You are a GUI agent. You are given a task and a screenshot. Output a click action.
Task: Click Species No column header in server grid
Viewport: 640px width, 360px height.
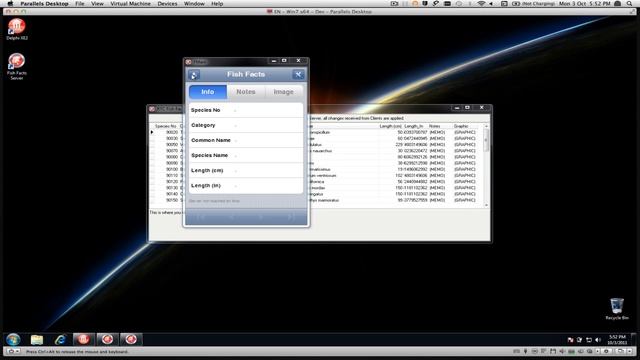tap(166, 126)
